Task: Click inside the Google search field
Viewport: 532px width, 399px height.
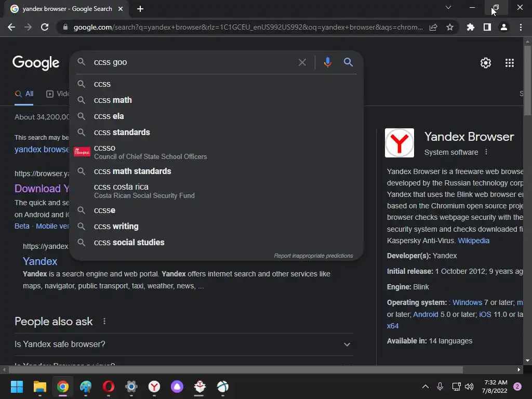Action: (x=193, y=62)
